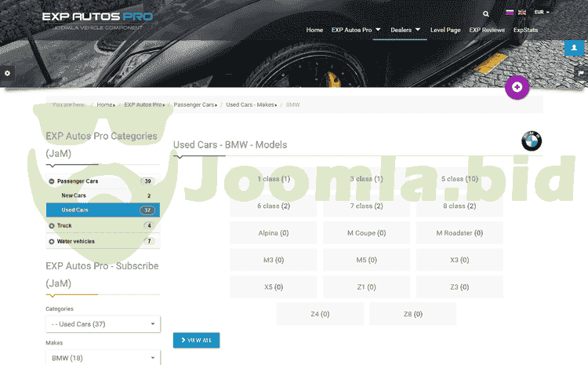Image resolution: width=588 pixels, height=365 pixels.
Task: Go to Home in top menu
Action: click(314, 30)
